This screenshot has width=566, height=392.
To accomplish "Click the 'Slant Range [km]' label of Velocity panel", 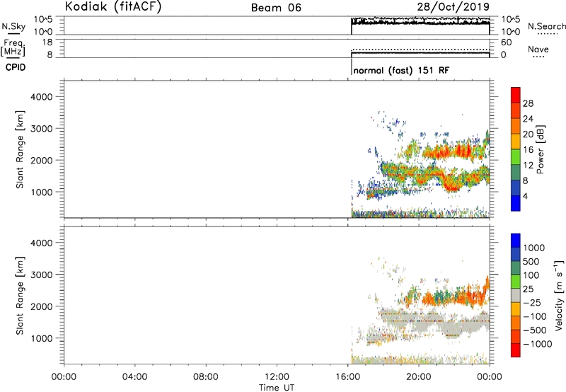I will [20, 295].
